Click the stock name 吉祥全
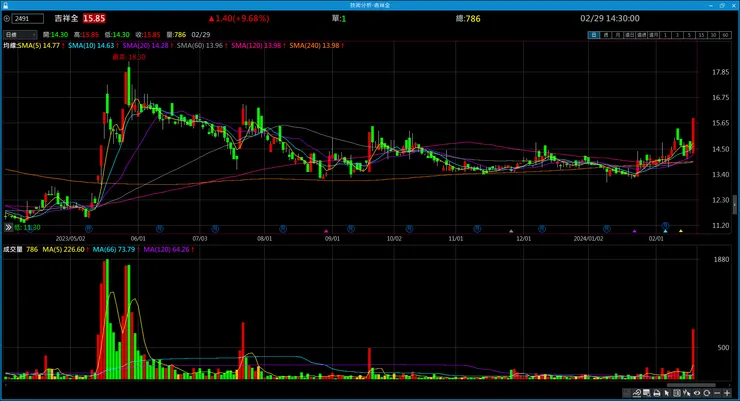Screen dimensions: 740x401 (x=66, y=18)
